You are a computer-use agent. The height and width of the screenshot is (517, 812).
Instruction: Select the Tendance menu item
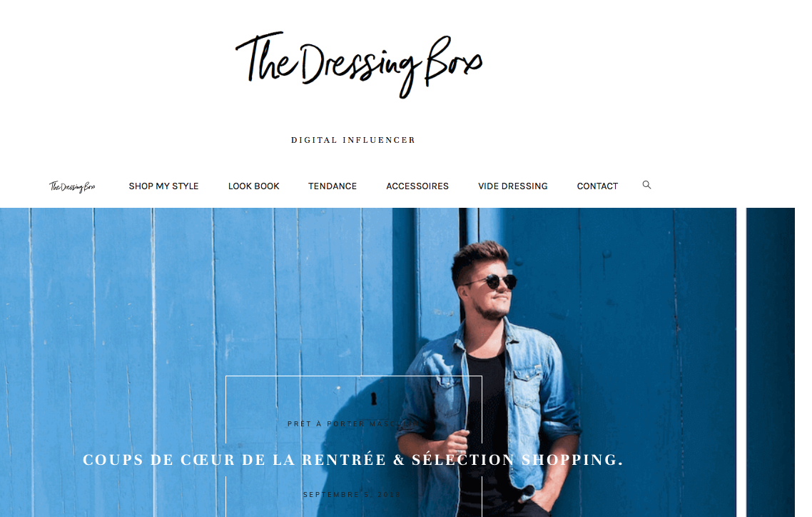(333, 186)
